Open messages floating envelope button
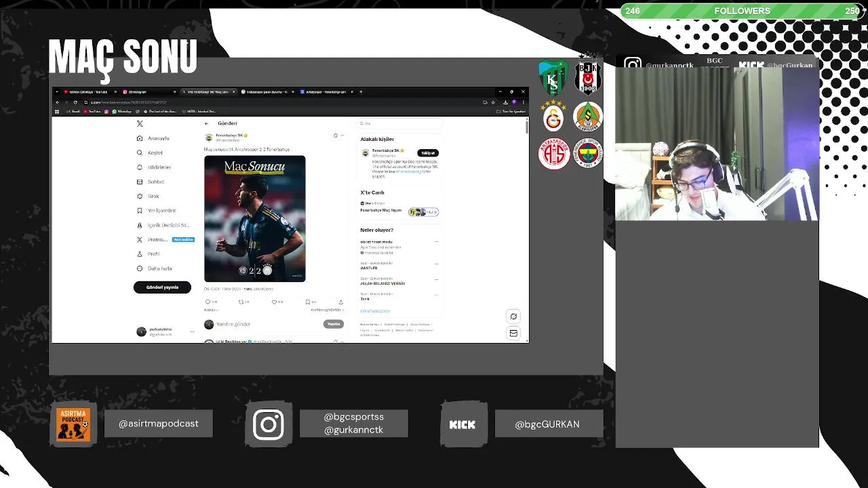Viewport: 868px width, 488px height. point(513,333)
